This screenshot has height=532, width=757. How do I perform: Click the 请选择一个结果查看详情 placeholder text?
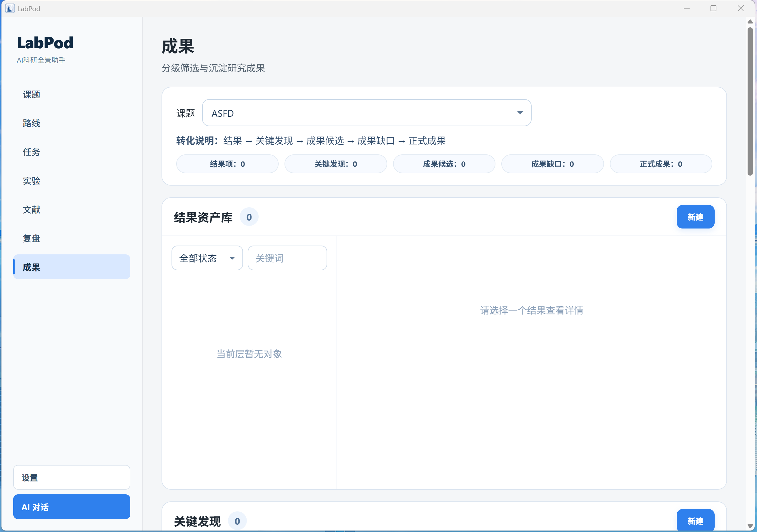pyautogui.click(x=531, y=311)
